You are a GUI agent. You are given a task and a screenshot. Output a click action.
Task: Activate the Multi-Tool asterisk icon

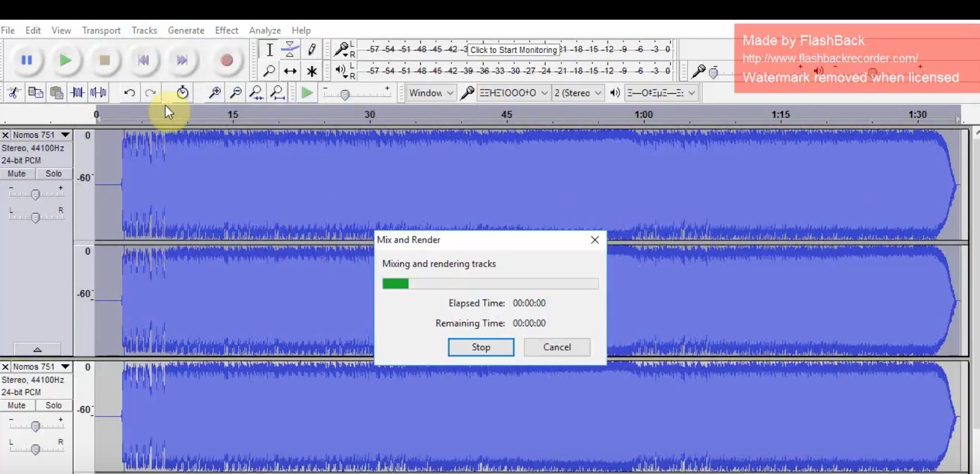coord(311,71)
